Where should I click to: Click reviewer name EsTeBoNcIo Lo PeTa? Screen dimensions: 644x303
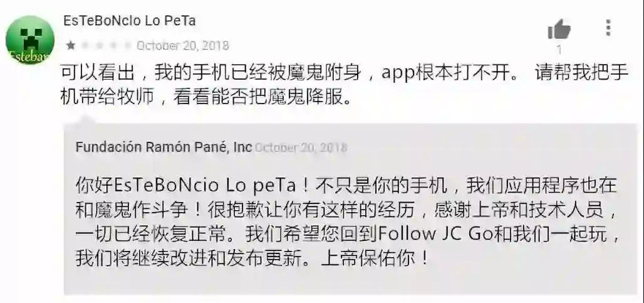click(130, 21)
